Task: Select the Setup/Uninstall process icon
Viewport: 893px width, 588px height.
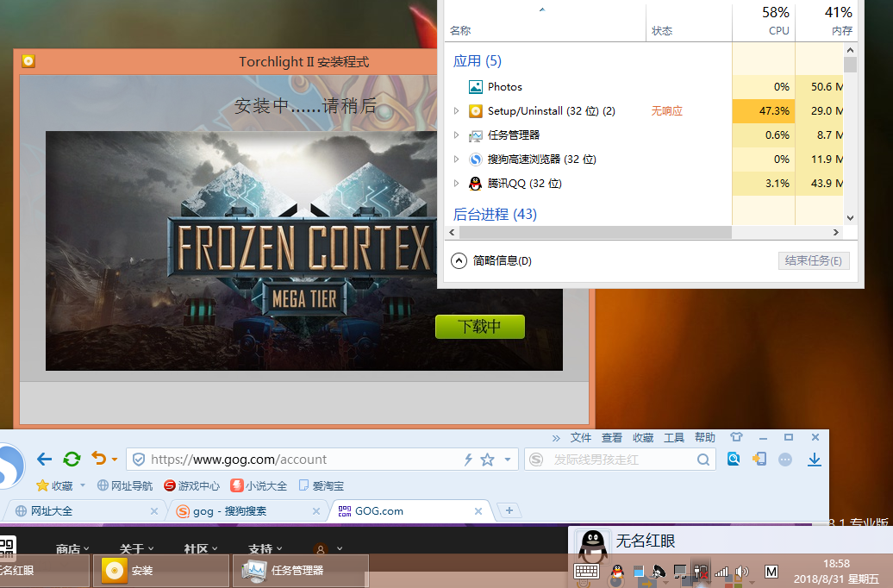Action: pyautogui.click(x=476, y=111)
